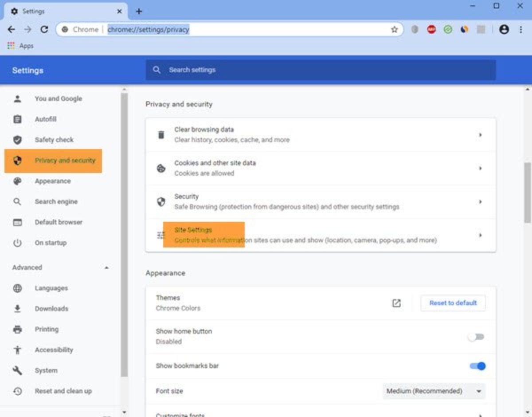Click the Appearance palette icon
The height and width of the screenshot is (417, 532).
tap(17, 181)
